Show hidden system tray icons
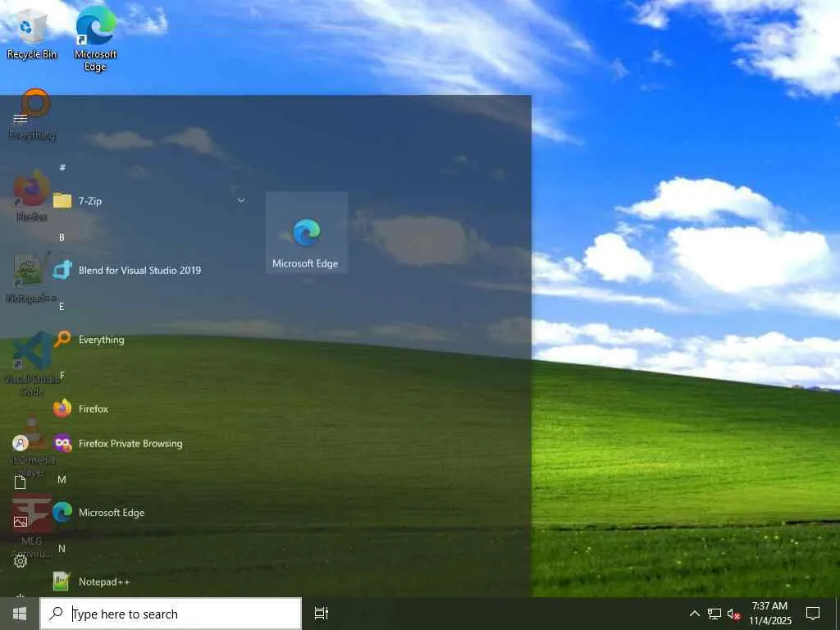 coord(694,614)
